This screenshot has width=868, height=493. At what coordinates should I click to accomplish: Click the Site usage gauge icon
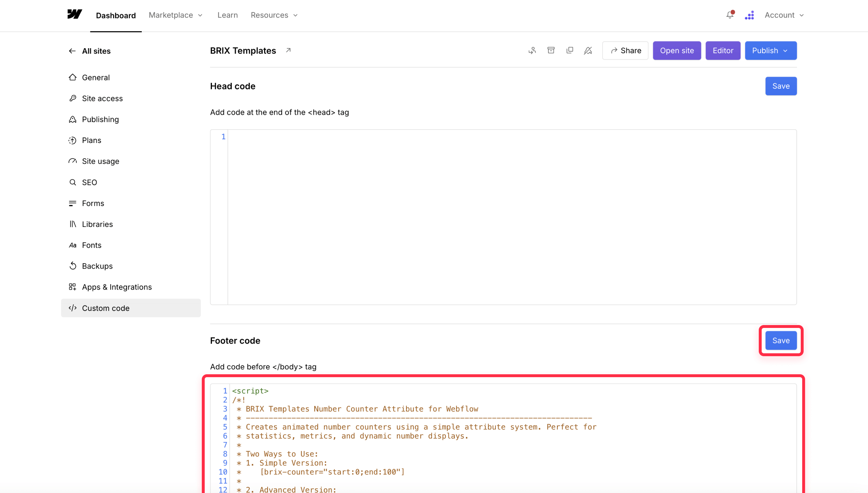(73, 161)
